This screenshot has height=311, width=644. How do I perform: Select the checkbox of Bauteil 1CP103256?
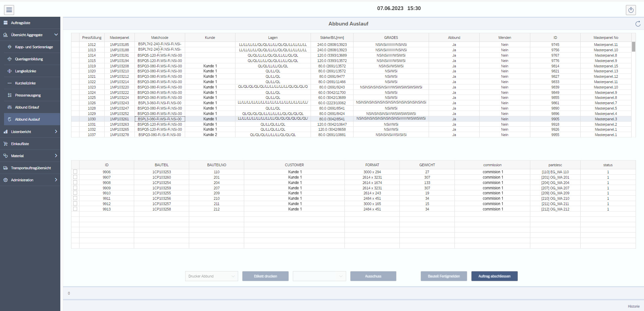[x=75, y=198]
